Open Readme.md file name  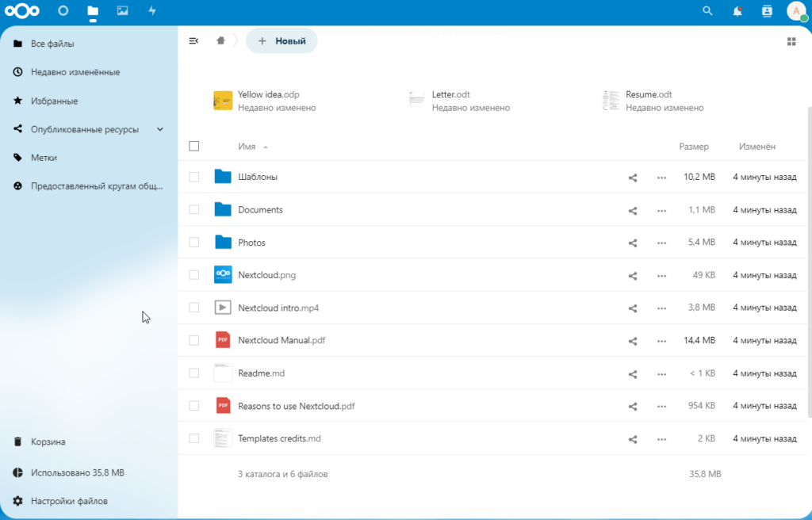pos(261,373)
